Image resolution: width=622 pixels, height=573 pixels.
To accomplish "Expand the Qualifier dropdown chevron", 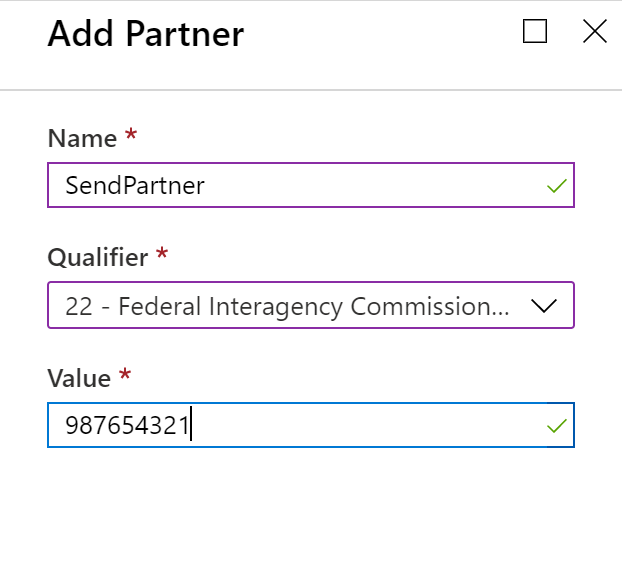I will point(543,306).
